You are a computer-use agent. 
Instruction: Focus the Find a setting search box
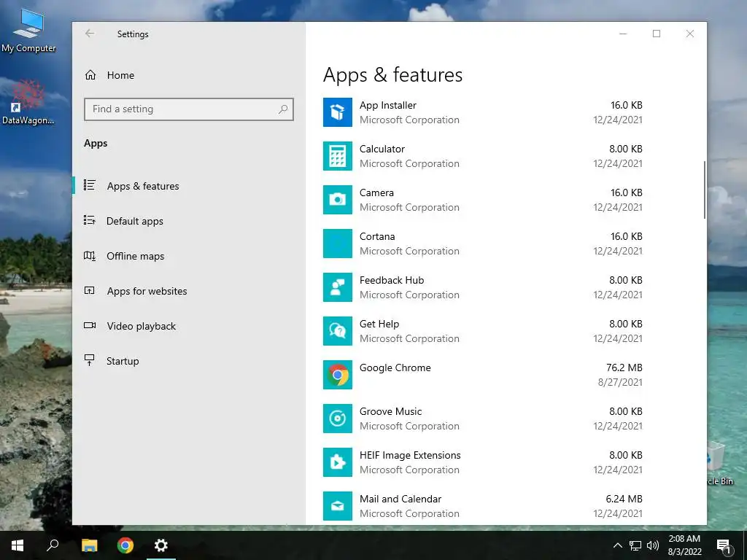(189, 109)
